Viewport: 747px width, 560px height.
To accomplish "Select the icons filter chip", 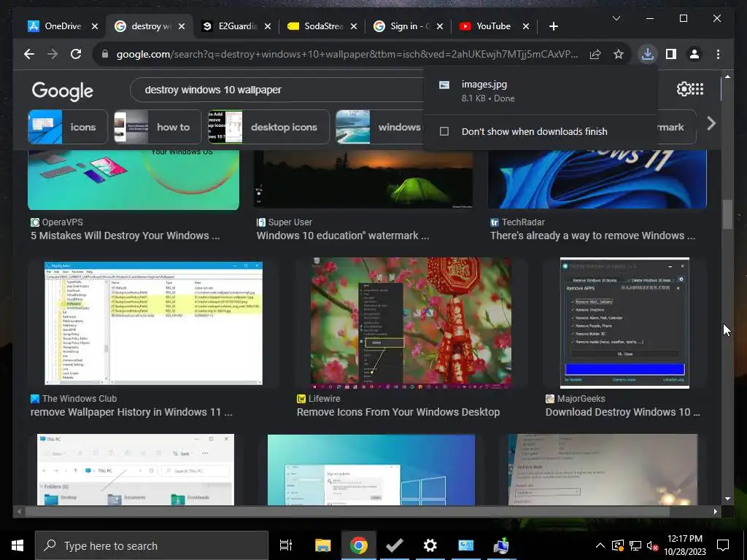I will pyautogui.click(x=68, y=127).
